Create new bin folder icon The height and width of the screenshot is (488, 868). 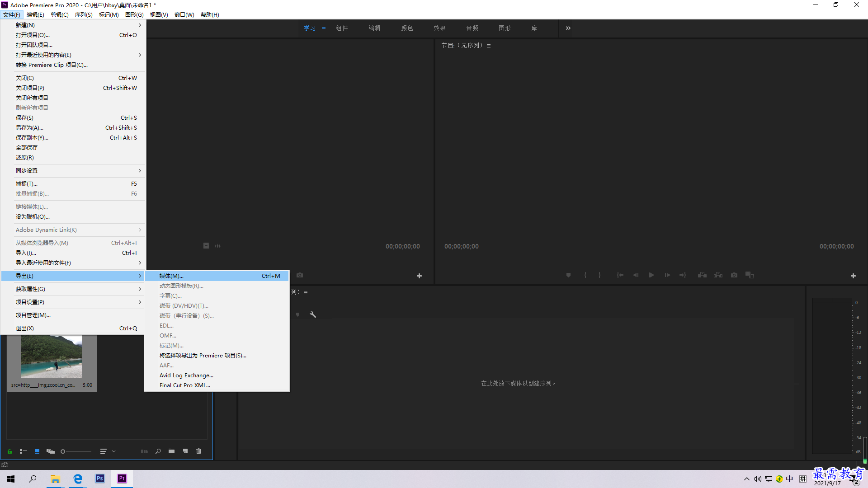171,451
